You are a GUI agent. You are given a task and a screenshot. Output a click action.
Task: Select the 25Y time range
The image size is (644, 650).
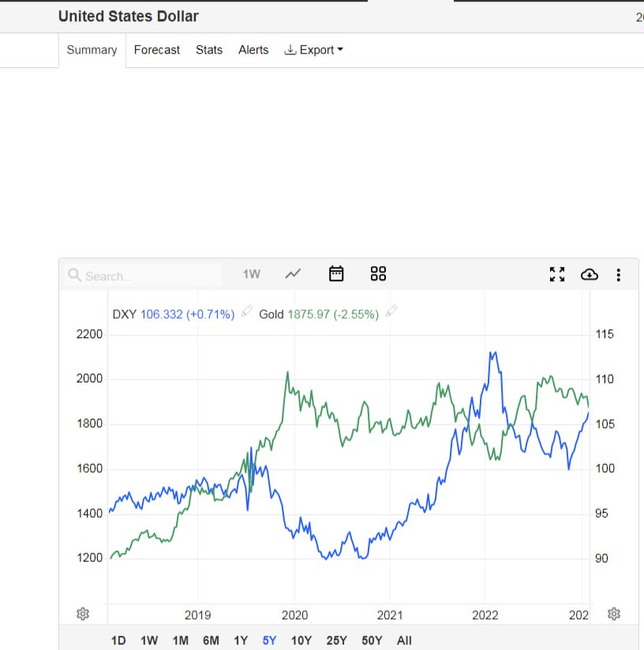click(x=337, y=641)
